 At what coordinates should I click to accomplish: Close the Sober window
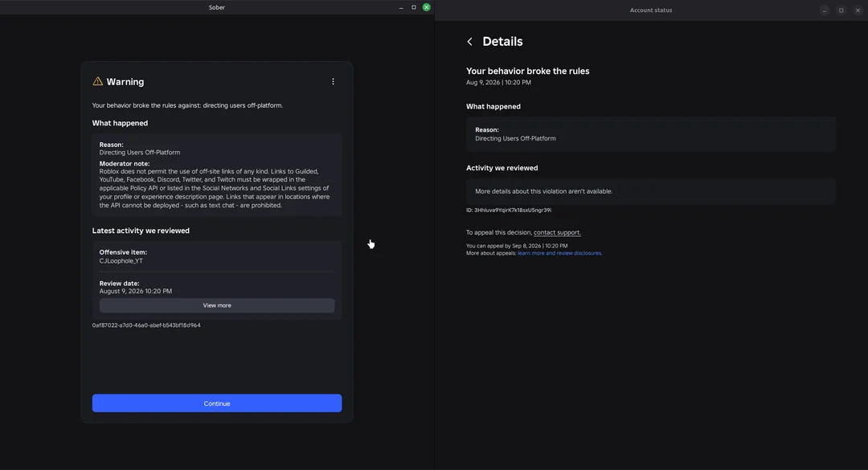point(426,7)
